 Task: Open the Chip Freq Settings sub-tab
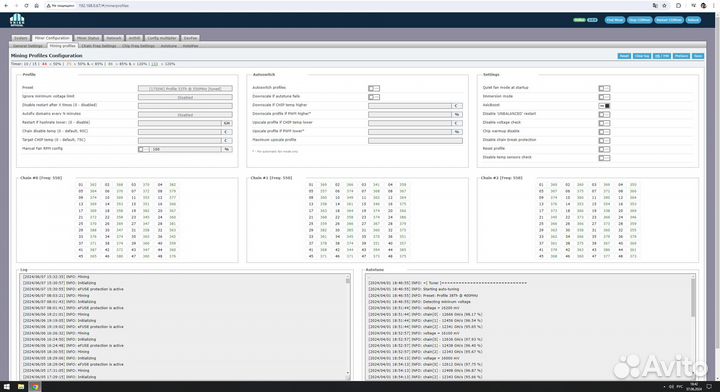tap(138, 46)
